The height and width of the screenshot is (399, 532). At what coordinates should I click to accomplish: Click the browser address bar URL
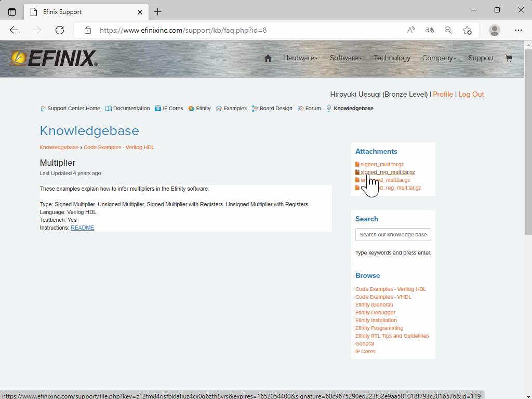(183, 30)
